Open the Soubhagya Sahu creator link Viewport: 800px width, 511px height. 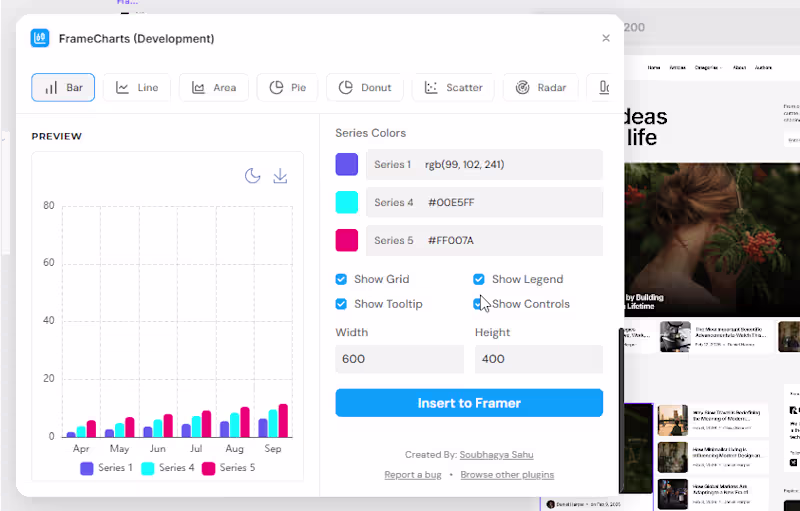pos(496,454)
